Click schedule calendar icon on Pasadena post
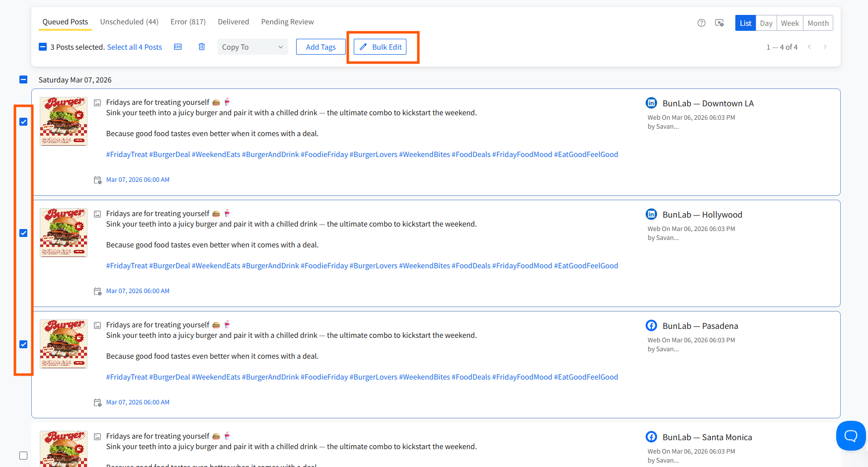 click(98, 402)
